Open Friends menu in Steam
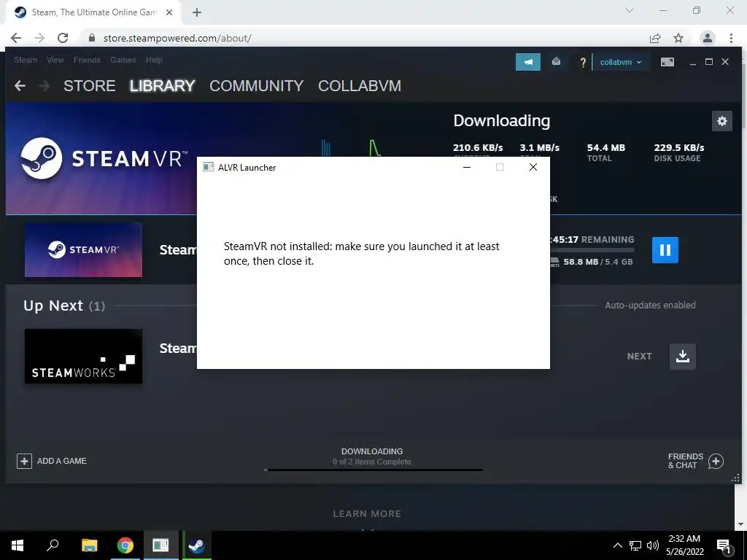The height and width of the screenshot is (560, 747). [87, 60]
